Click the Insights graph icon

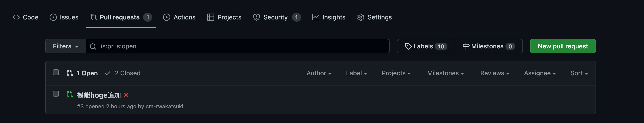[315, 17]
